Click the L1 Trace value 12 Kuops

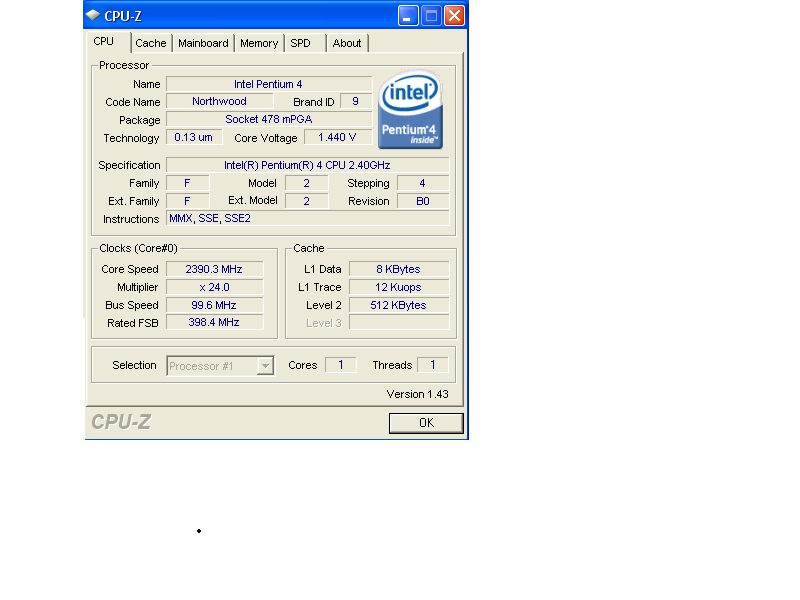399,287
